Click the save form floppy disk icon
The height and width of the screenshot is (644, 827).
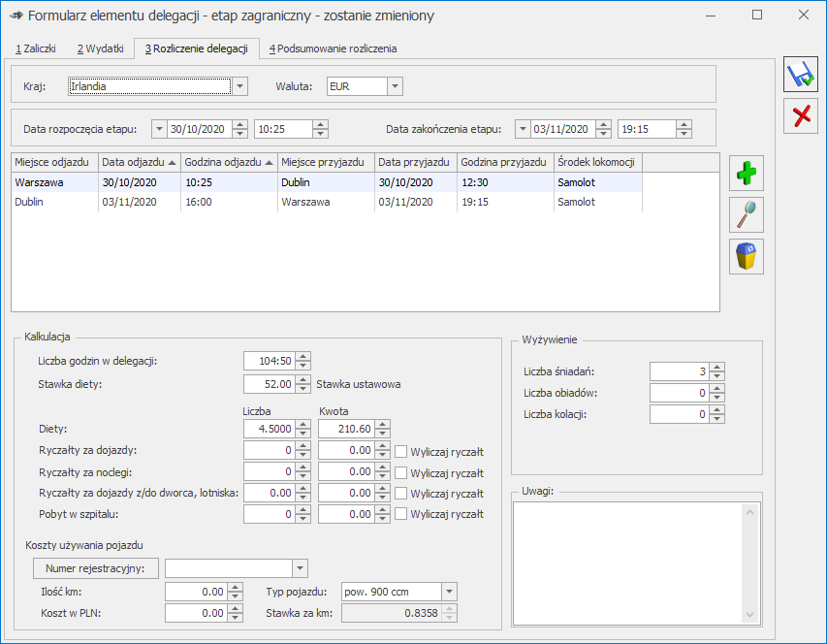tap(801, 76)
